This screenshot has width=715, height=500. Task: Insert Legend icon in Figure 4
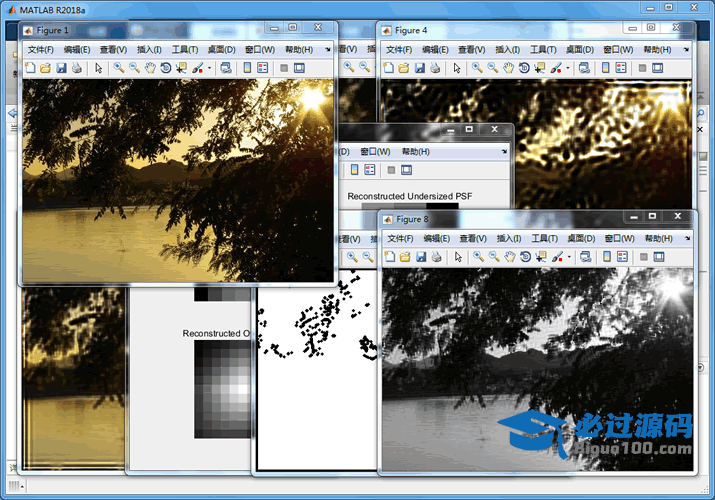(x=621, y=68)
